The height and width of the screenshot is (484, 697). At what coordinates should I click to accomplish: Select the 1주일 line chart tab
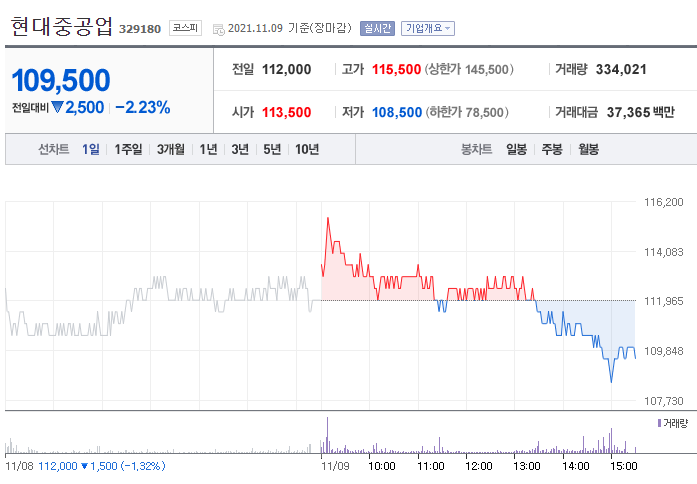point(128,149)
